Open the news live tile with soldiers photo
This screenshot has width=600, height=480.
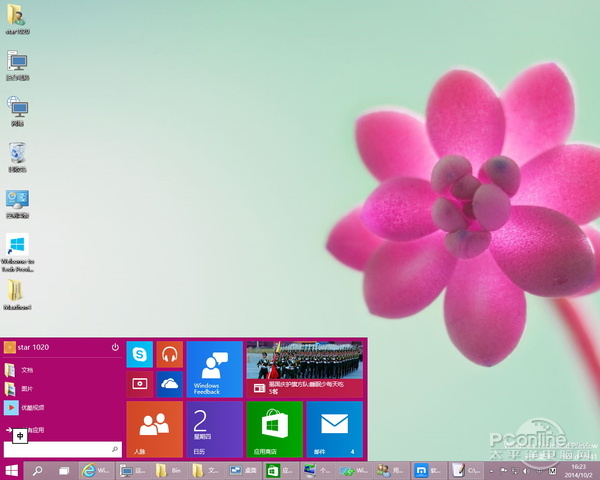point(304,369)
